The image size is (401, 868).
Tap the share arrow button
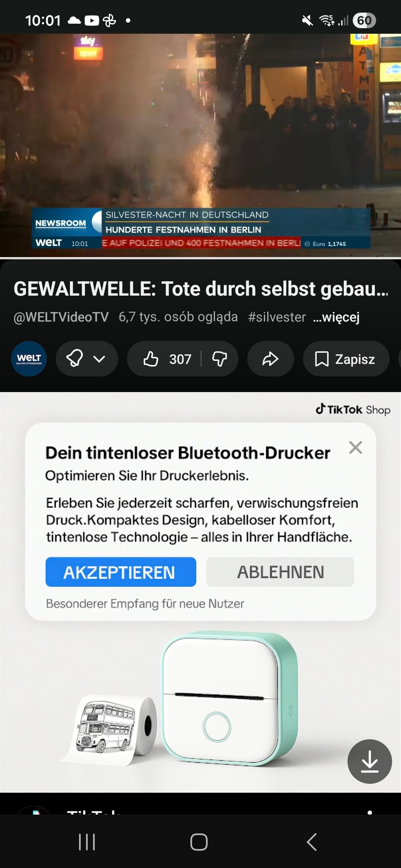coord(270,359)
